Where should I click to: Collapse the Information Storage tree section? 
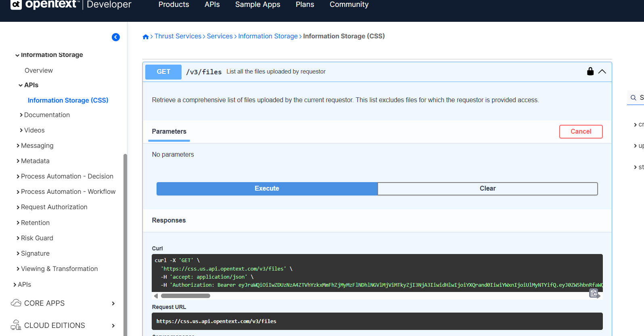tap(17, 55)
